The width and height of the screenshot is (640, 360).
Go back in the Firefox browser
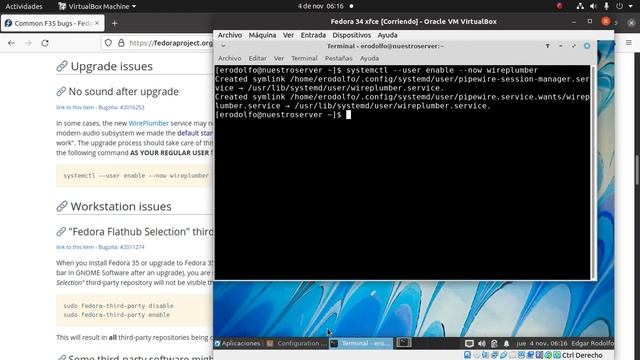pyautogui.click(x=11, y=43)
